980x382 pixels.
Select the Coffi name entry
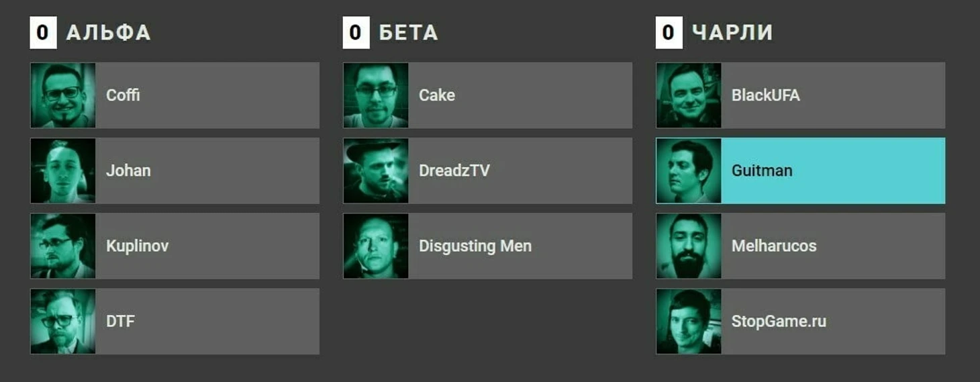click(x=124, y=95)
